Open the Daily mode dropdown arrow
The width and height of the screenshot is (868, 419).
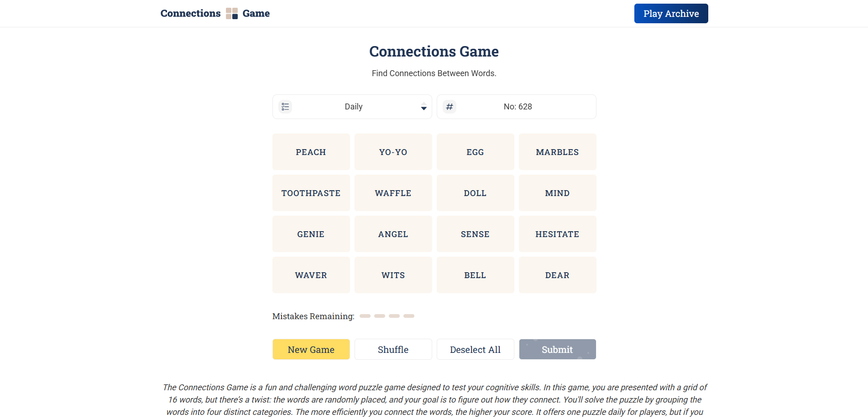pos(424,107)
